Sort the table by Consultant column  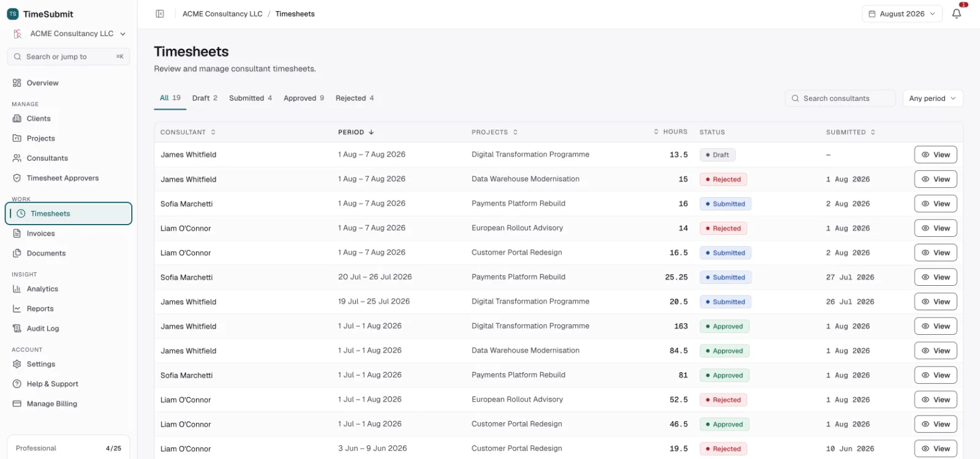click(x=188, y=132)
